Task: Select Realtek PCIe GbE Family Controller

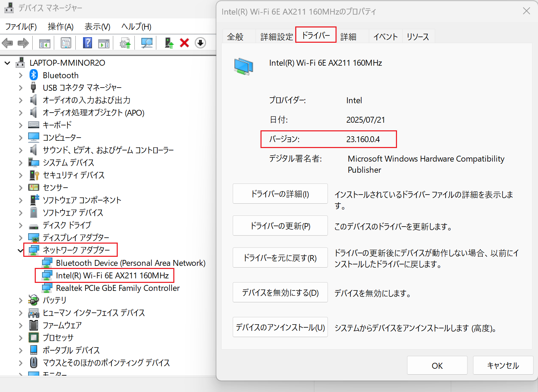Action: pyautogui.click(x=118, y=288)
